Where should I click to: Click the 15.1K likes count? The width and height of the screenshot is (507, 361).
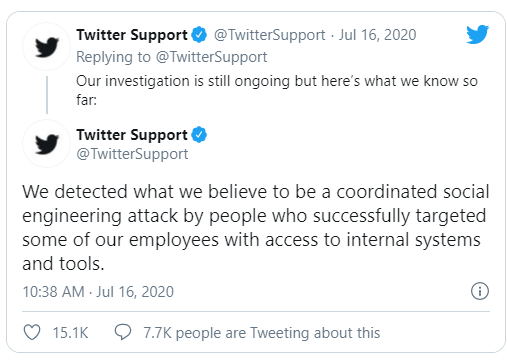point(70,333)
